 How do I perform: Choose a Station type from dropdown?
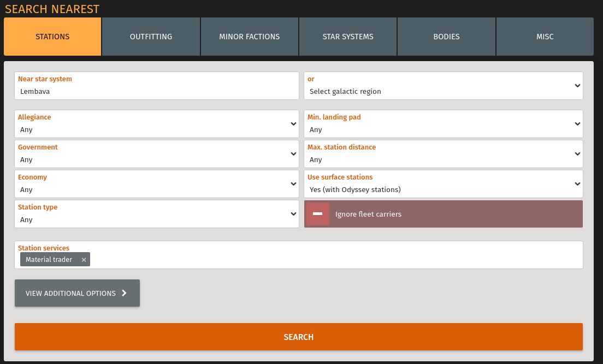click(x=157, y=214)
